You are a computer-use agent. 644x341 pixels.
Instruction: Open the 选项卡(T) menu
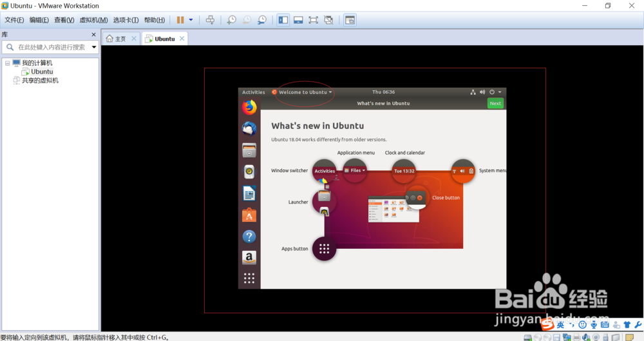click(126, 20)
